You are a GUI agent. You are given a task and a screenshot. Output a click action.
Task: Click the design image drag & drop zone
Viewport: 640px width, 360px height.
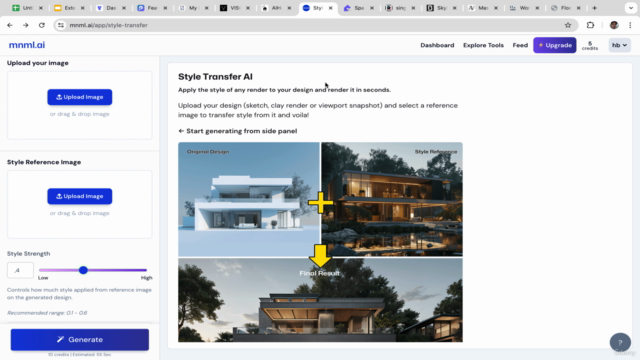pos(80,105)
